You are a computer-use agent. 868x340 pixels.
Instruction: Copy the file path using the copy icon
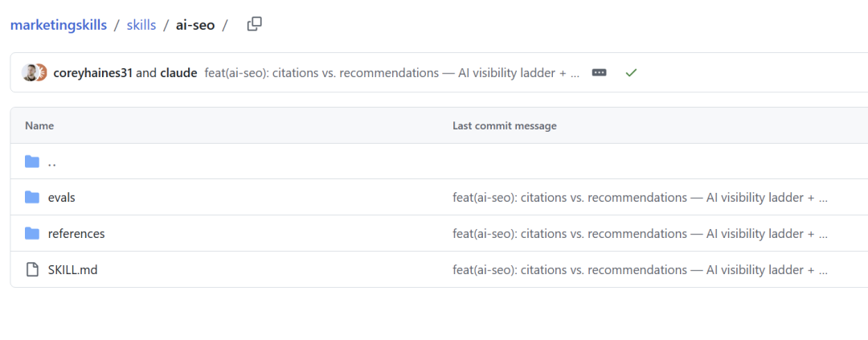[254, 24]
